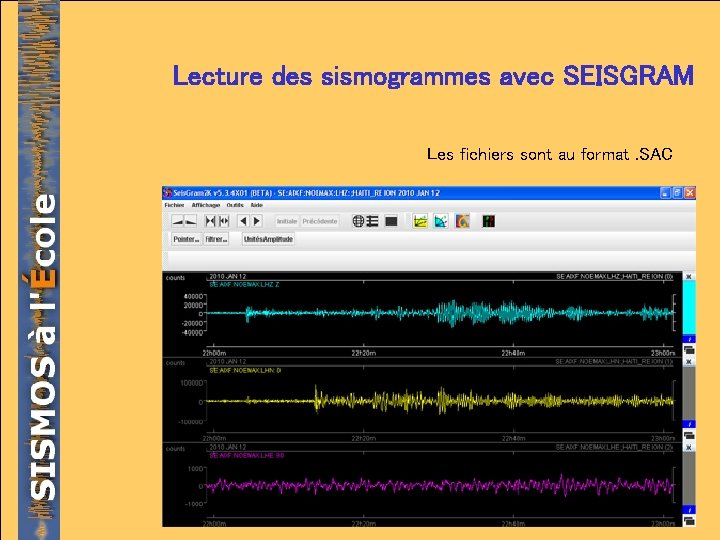Click the yellow-green chart icon
Screen dimensions: 720x540
click(x=420, y=221)
